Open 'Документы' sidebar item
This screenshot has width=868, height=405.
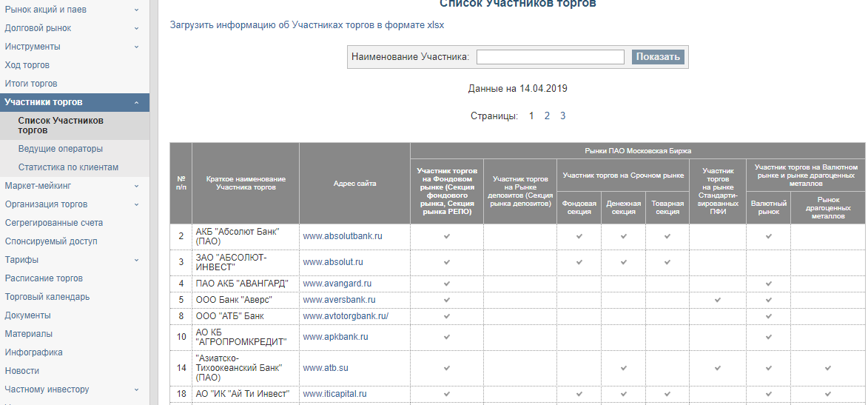(x=27, y=315)
